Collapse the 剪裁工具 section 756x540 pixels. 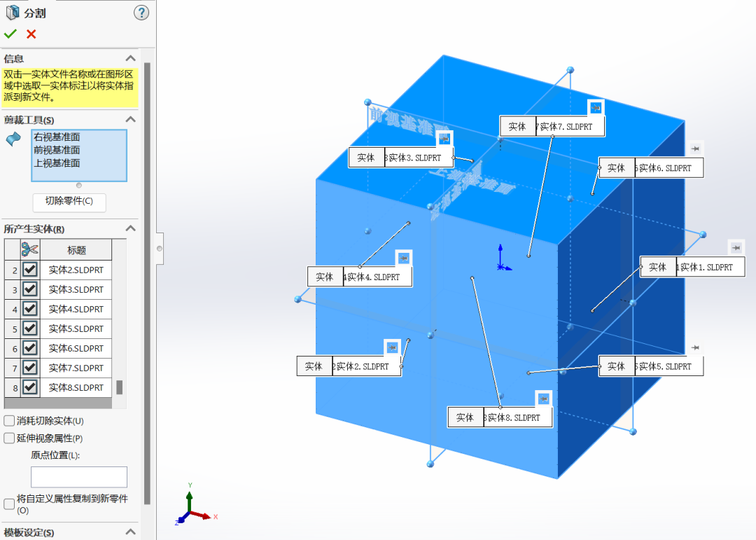(x=130, y=120)
